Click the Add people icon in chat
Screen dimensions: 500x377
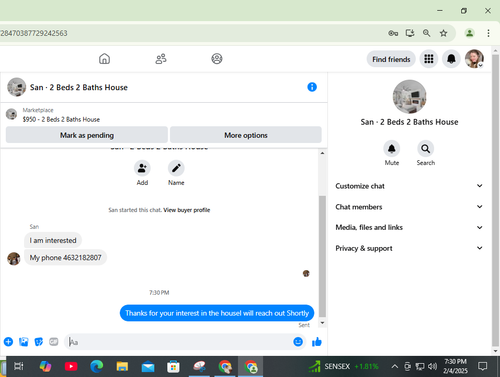[x=142, y=168]
